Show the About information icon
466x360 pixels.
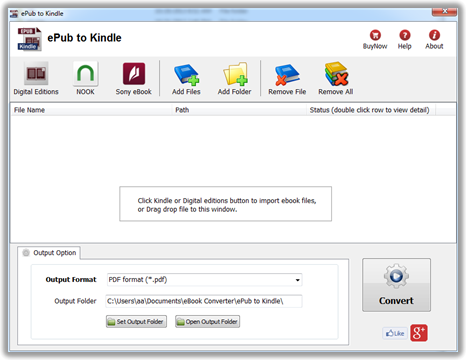434,35
